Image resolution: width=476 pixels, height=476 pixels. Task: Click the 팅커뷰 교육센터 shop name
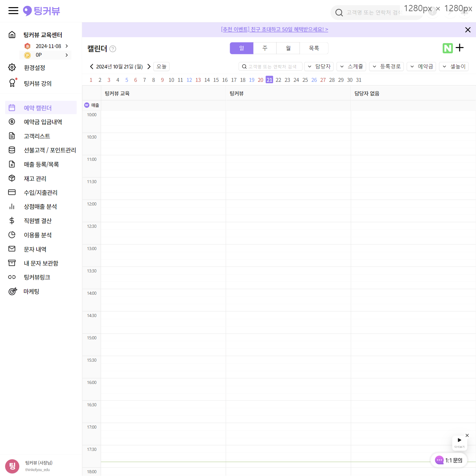tap(43, 35)
